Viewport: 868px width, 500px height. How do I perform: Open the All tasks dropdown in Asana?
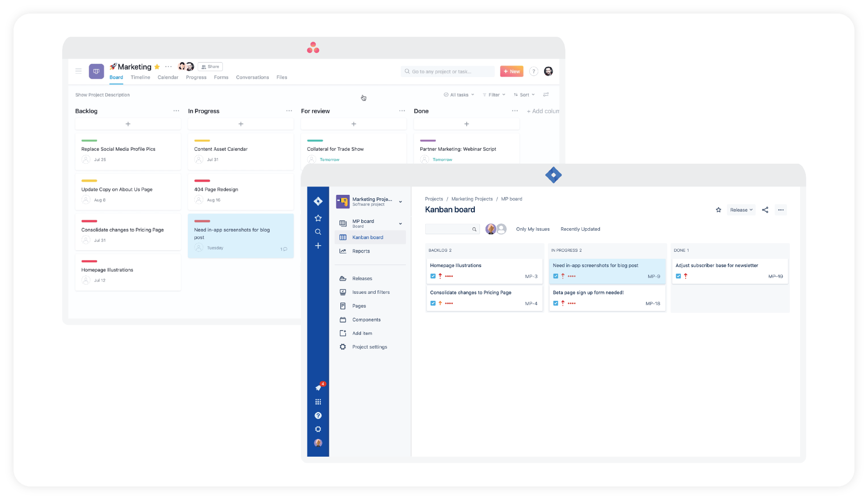[x=459, y=95]
